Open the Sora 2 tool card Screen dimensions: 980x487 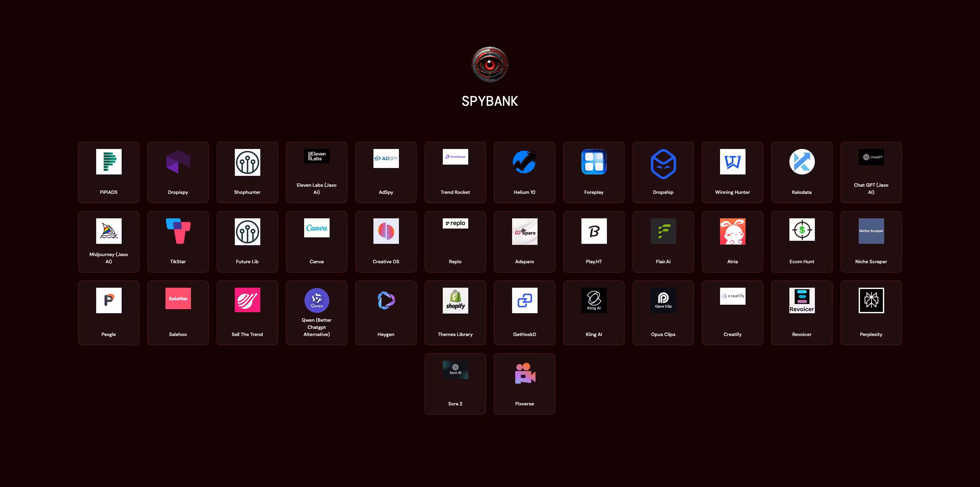455,384
